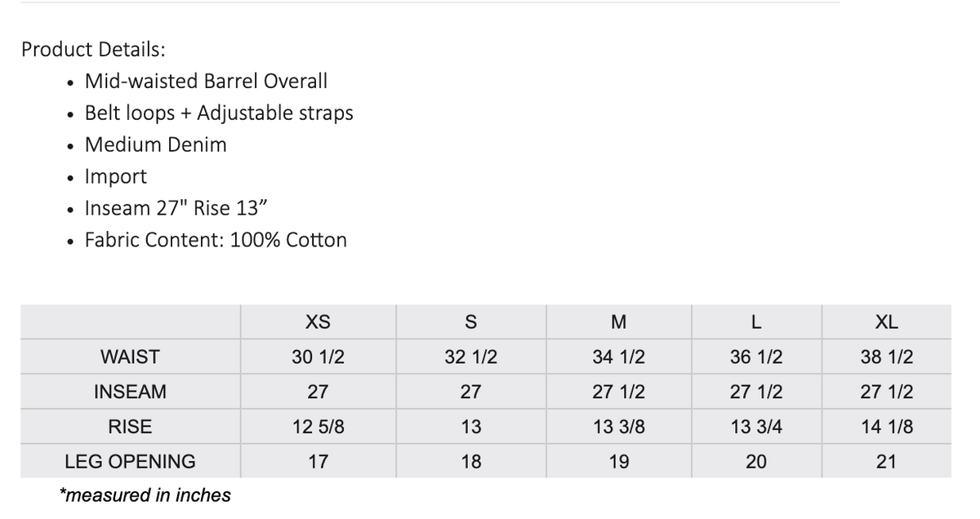This screenshot has width=980, height=519.
Task: Select the XL rise value 14 1/8
Action: coord(886,426)
